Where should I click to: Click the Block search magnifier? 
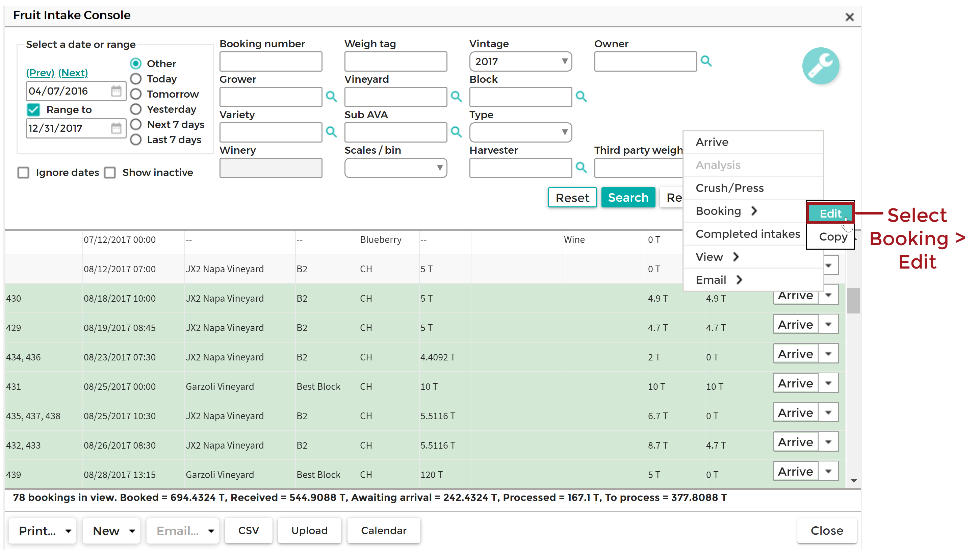click(581, 96)
